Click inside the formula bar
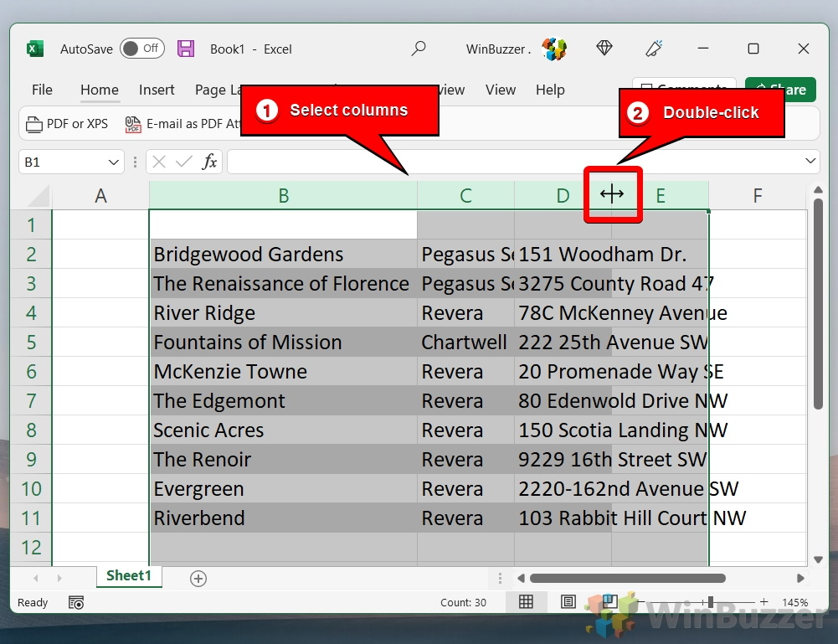The image size is (838, 644). (x=513, y=162)
